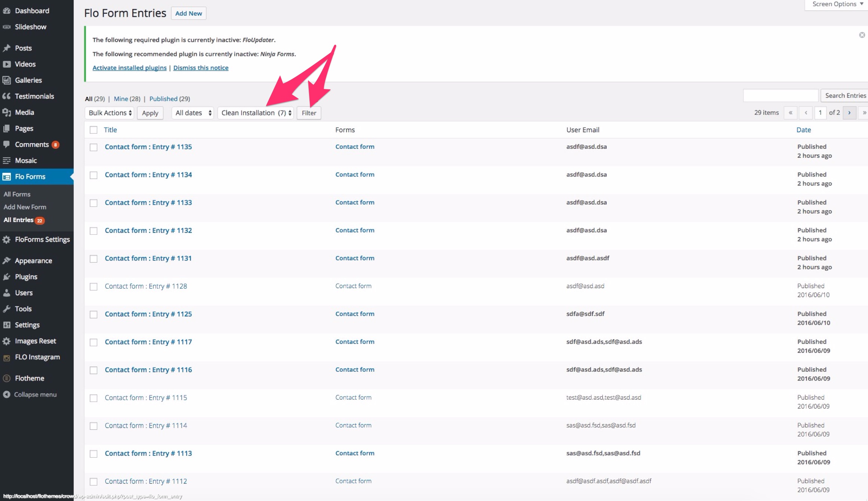The width and height of the screenshot is (868, 501).
Task: Click the Filter button
Action: coord(309,113)
